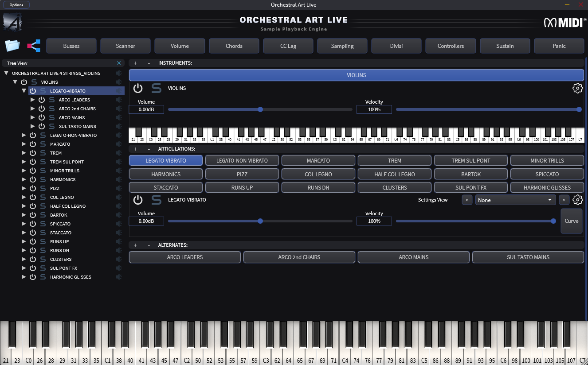Expand the ARCO MAINS tree node

click(33, 117)
